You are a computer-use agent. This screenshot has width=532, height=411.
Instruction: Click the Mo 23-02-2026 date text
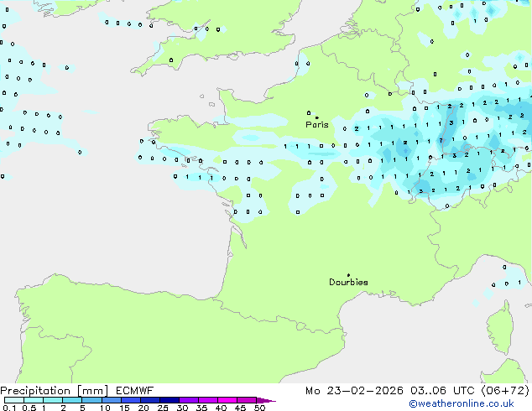(x=354, y=391)
